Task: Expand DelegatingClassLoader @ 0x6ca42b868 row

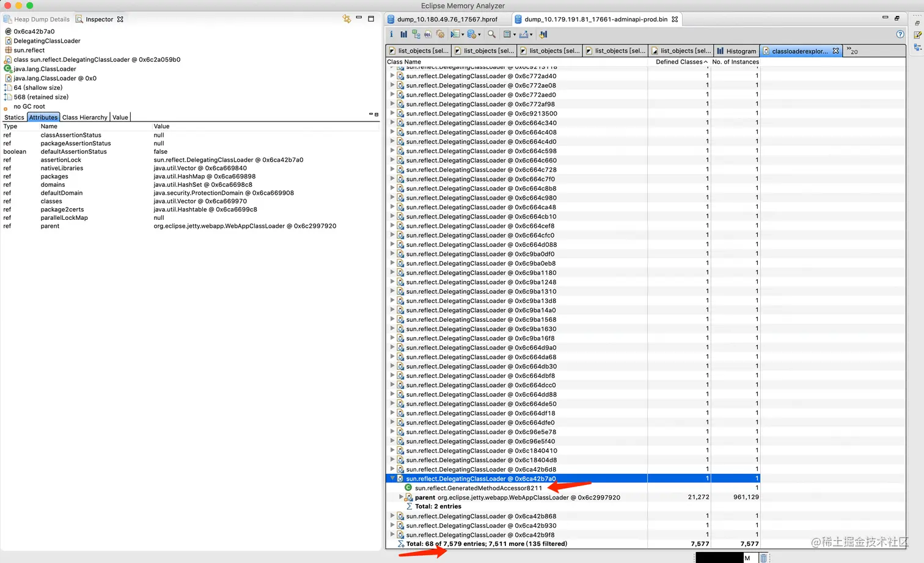Action: (x=392, y=516)
